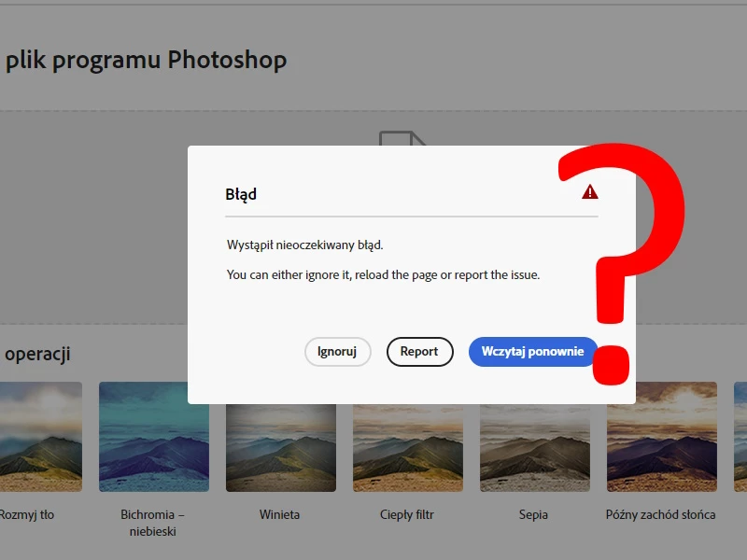Pick the Sepia action thumbnail

[535, 448]
